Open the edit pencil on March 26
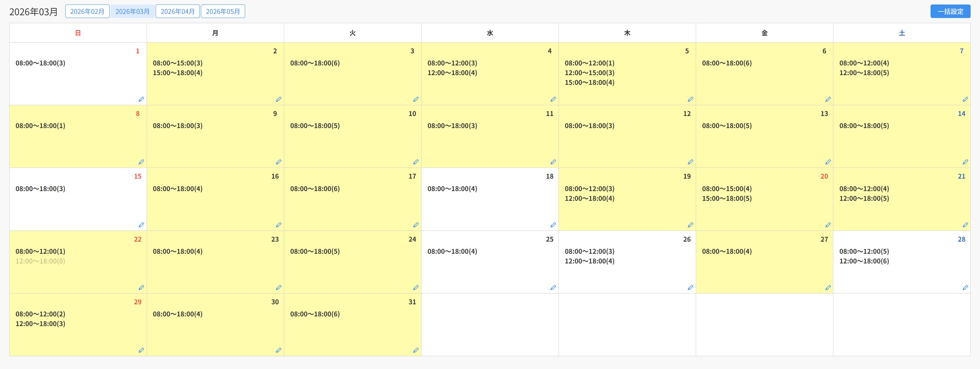Viewport: 980px width, 369px height. (690, 288)
